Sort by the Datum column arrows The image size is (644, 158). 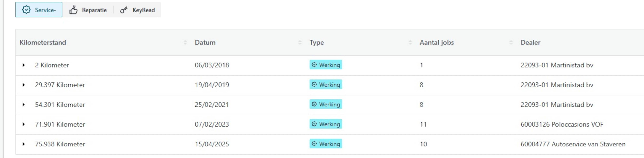pos(300,42)
